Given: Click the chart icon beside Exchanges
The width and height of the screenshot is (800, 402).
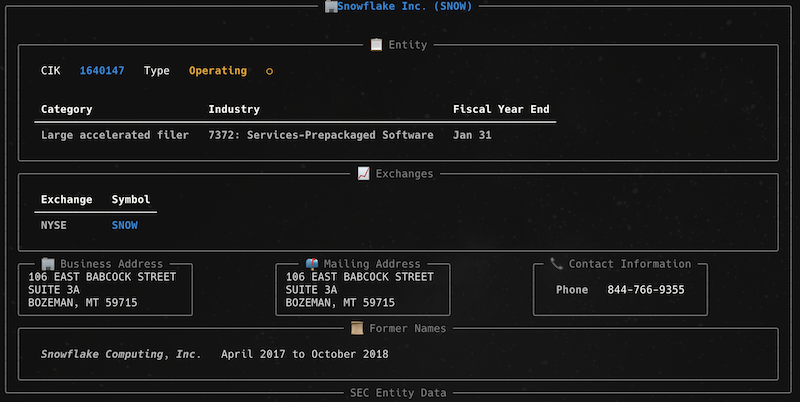Looking at the screenshot, I should 363,173.
